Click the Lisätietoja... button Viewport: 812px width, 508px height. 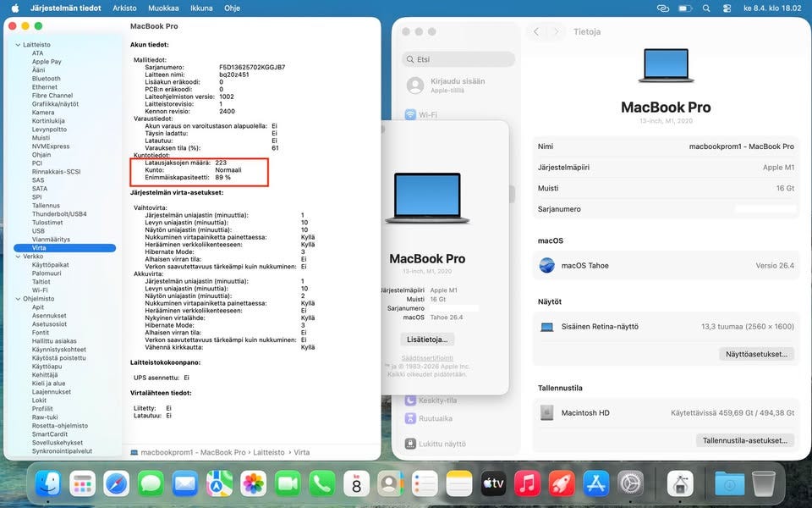point(427,340)
